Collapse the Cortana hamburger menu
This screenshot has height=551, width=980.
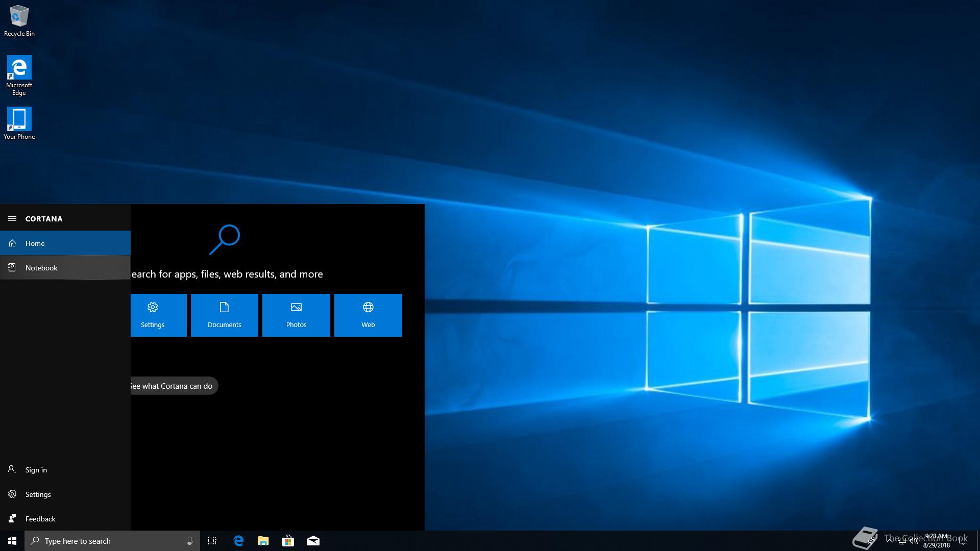click(12, 219)
